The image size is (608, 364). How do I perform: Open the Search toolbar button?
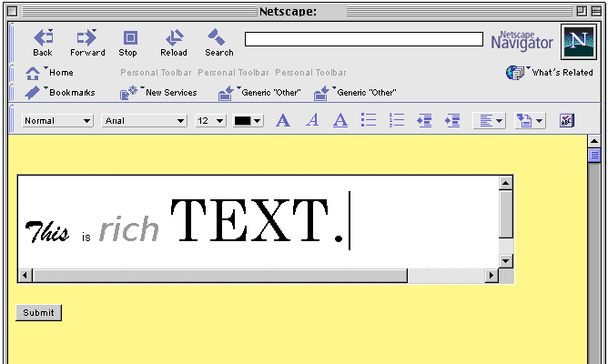coord(218,42)
